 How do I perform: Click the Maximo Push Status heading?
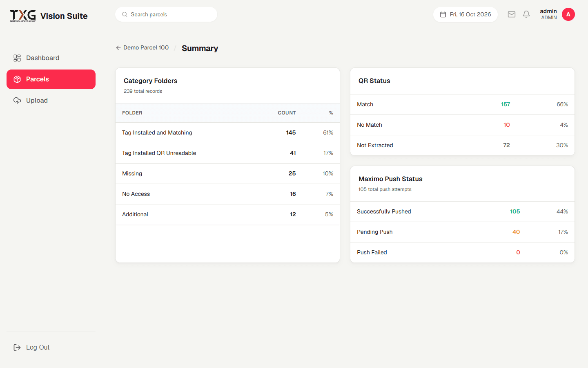(x=390, y=179)
